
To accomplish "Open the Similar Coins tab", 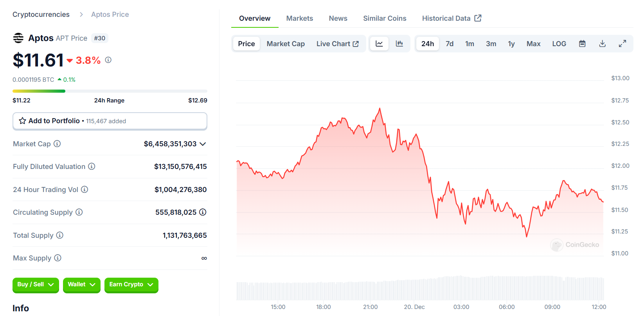I will point(385,18).
